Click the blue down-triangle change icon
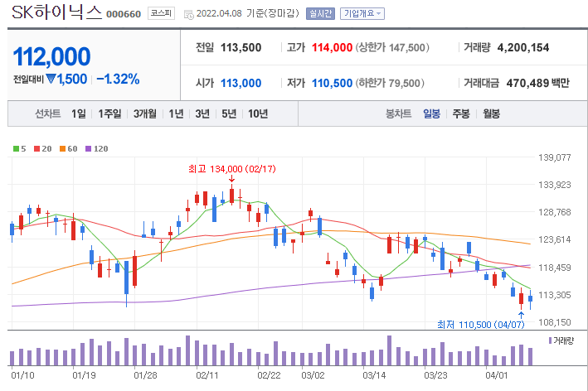This screenshot has height=391, width=588. pyautogui.click(x=51, y=79)
